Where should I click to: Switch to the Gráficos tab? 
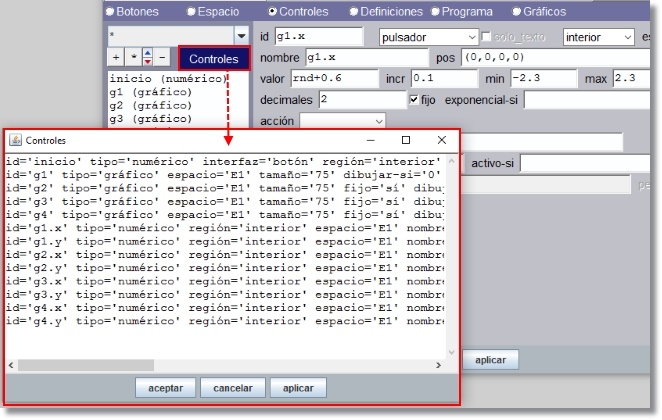click(516, 12)
